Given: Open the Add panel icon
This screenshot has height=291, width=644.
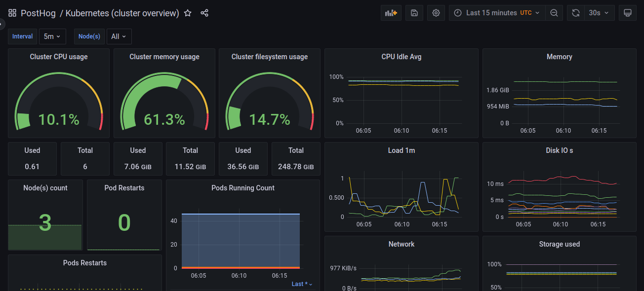Looking at the screenshot, I should [391, 12].
